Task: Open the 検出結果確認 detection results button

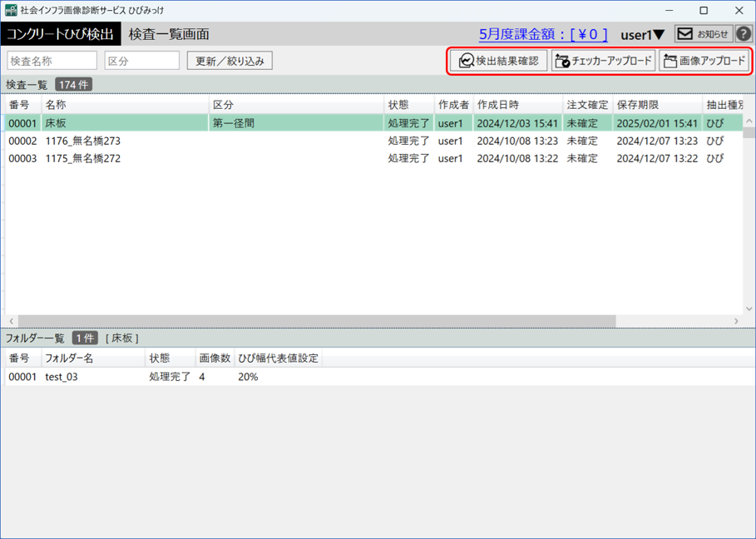Action: (x=498, y=61)
